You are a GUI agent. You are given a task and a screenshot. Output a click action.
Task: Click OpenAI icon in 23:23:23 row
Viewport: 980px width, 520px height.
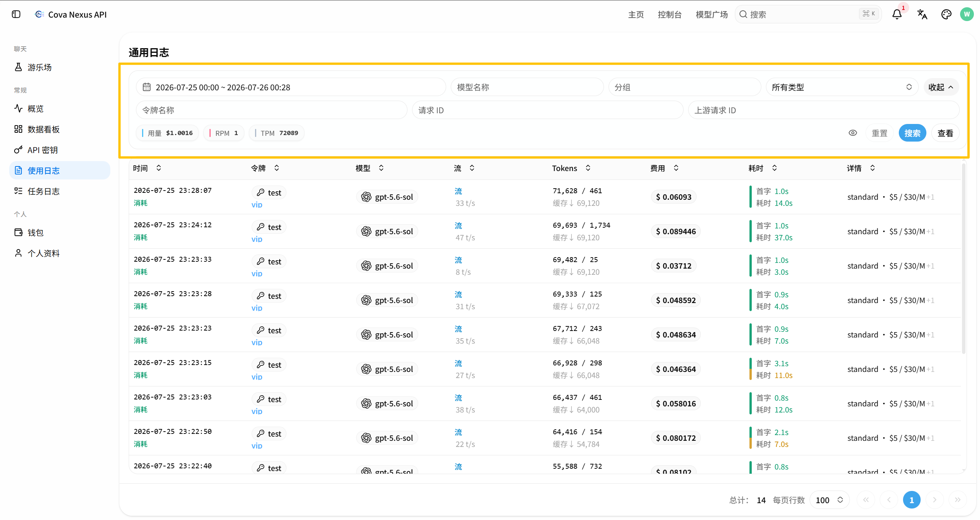click(x=366, y=334)
